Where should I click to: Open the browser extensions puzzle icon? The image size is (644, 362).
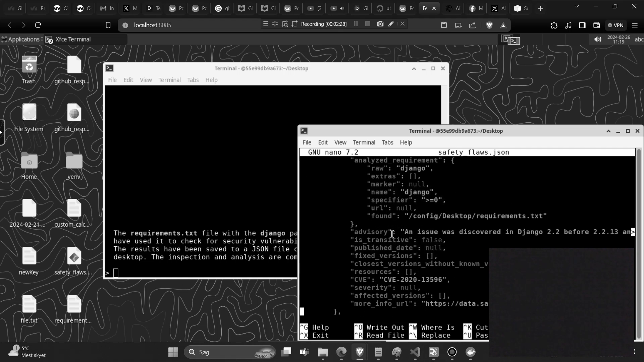(x=554, y=25)
